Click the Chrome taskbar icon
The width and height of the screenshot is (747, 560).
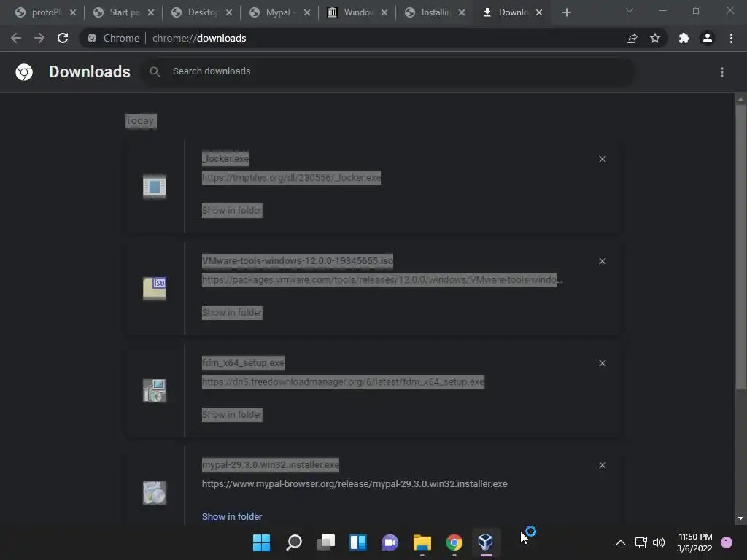tap(454, 542)
